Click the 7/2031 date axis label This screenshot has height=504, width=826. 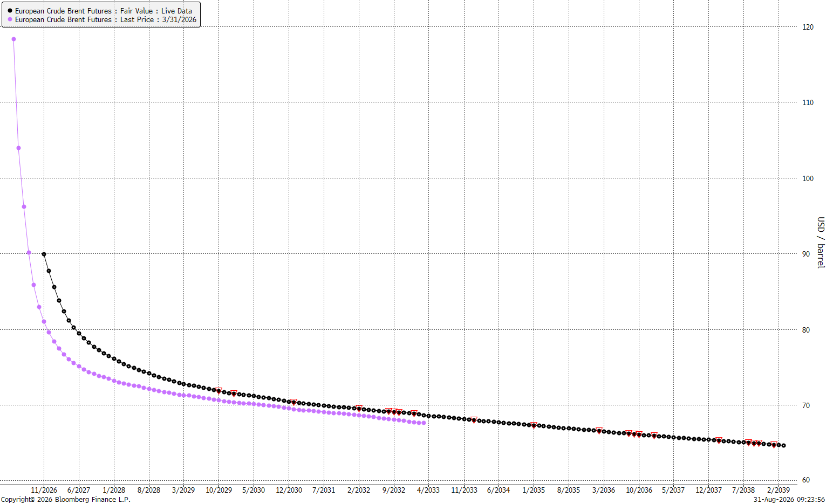[x=324, y=490]
